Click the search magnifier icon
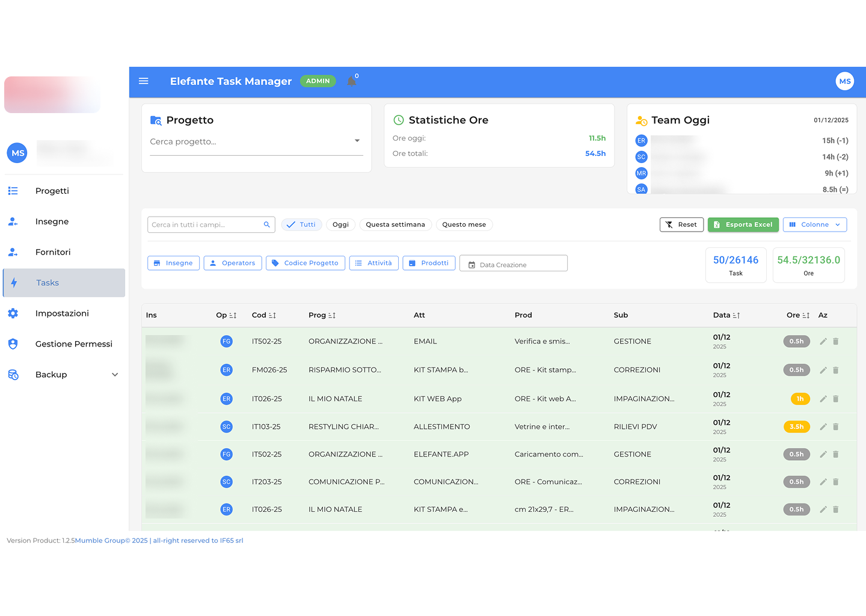 point(266,224)
